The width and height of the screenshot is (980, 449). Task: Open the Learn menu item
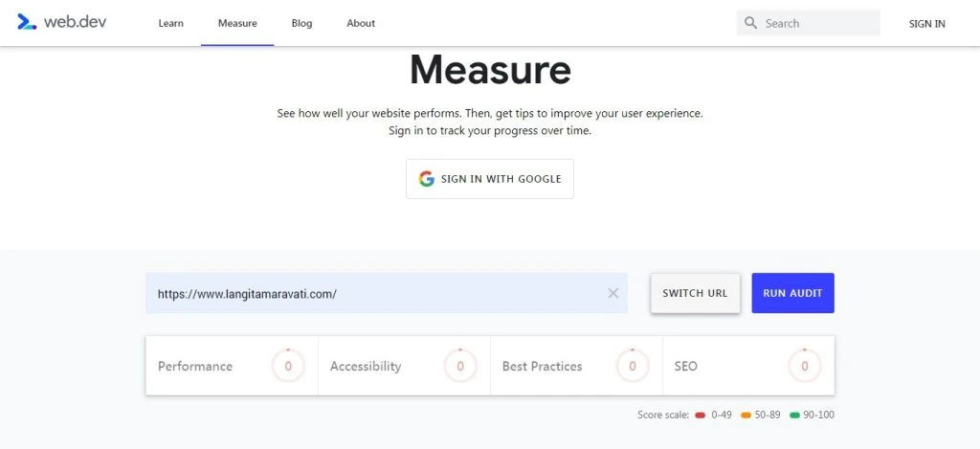(x=170, y=23)
